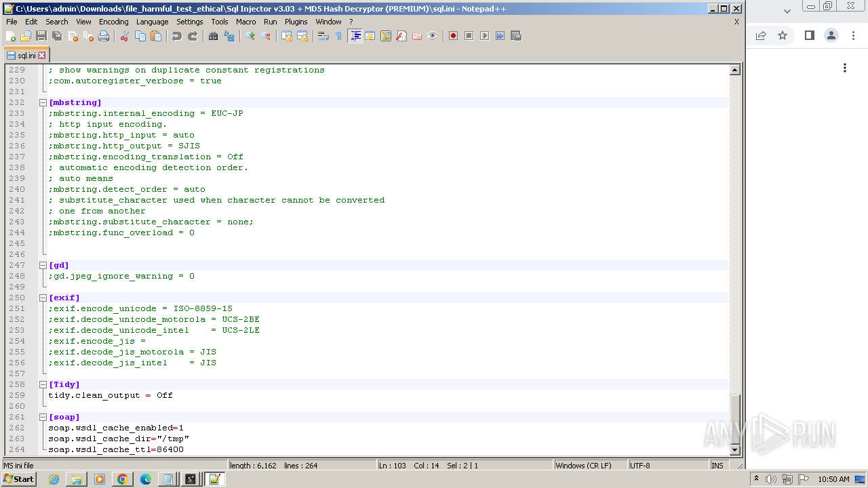Screen dimensions: 868x488
Task: Create a new file with New icon
Action: (11, 36)
